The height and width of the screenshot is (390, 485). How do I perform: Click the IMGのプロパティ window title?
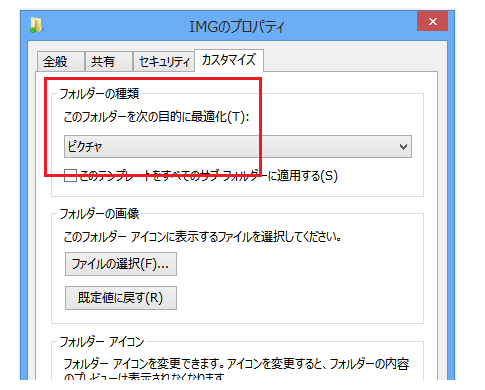tap(237, 26)
